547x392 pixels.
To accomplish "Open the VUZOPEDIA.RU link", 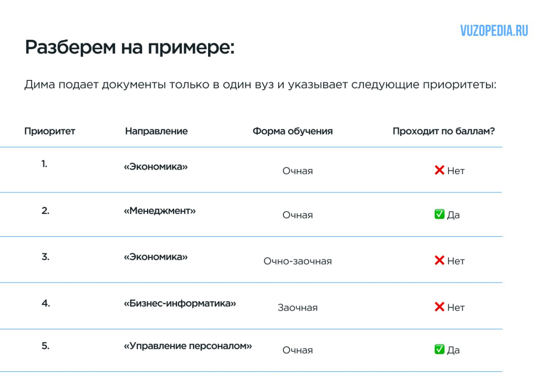I will [494, 31].
